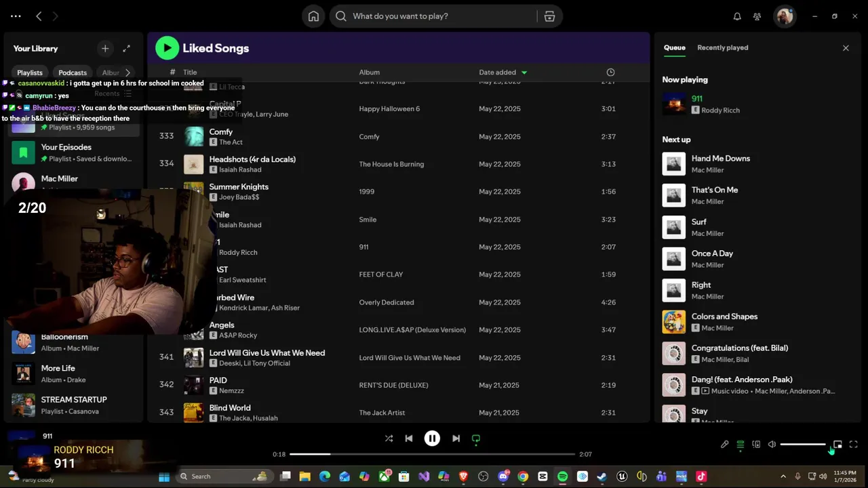
Task: Click the clock duration column header
Action: click(610, 72)
